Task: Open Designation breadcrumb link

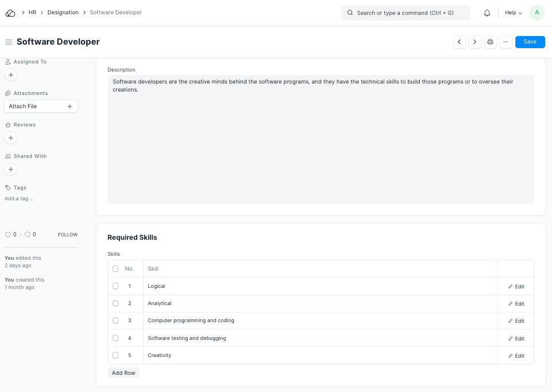Action: [x=63, y=13]
